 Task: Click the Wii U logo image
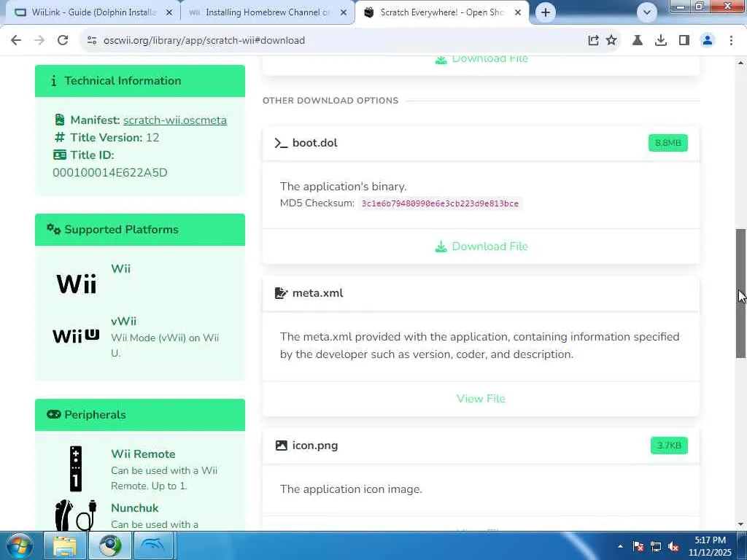pos(76,335)
